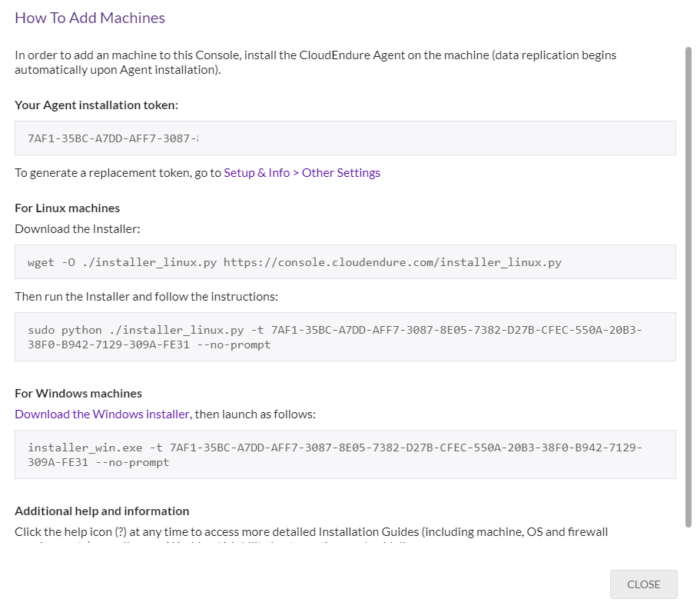Screen dimensions: 700x609
Task: Select the wget installer download command box
Action: tap(345, 262)
